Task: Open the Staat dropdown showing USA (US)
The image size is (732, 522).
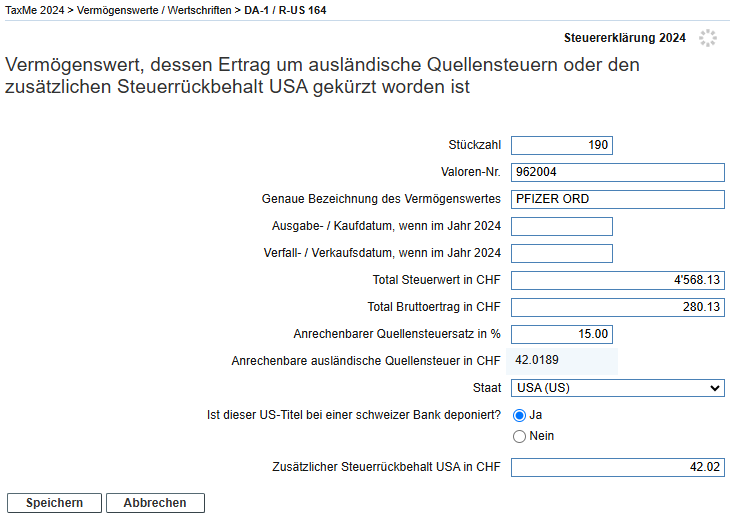Action: pos(618,388)
